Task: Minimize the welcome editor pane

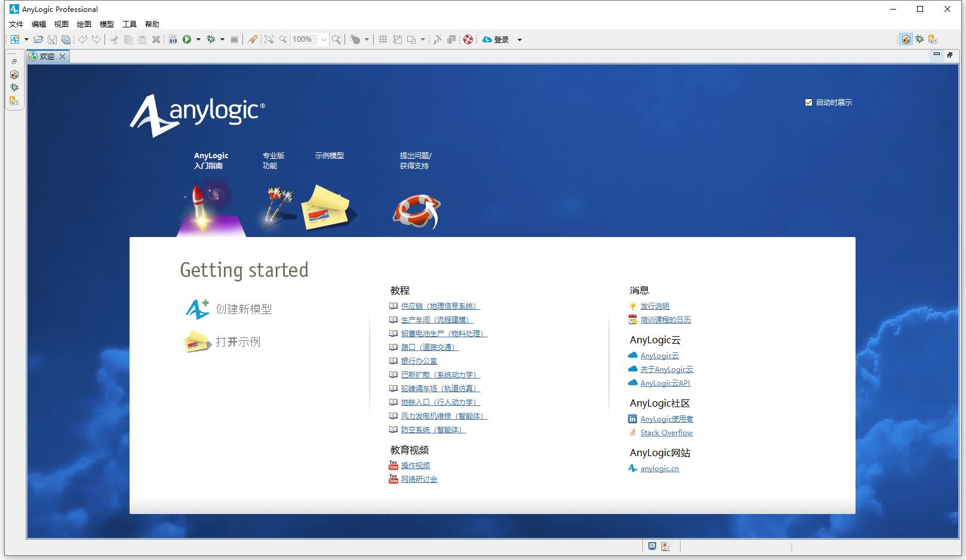Action: click(x=937, y=54)
